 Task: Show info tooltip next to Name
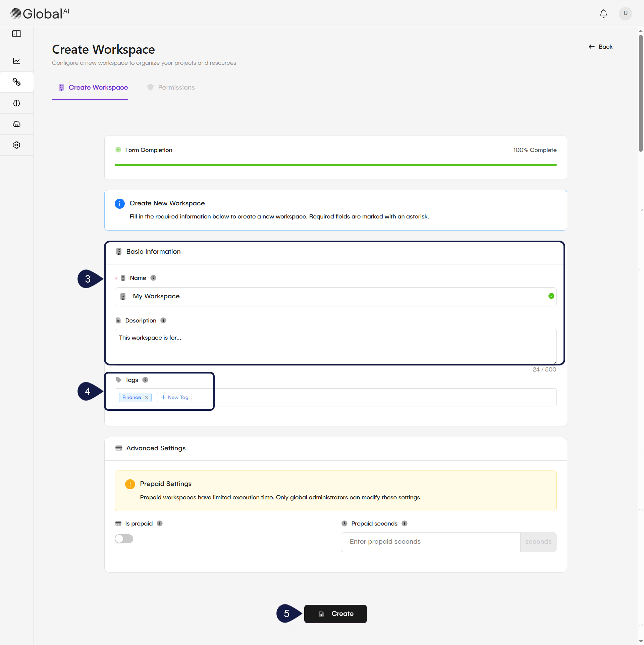click(x=153, y=278)
